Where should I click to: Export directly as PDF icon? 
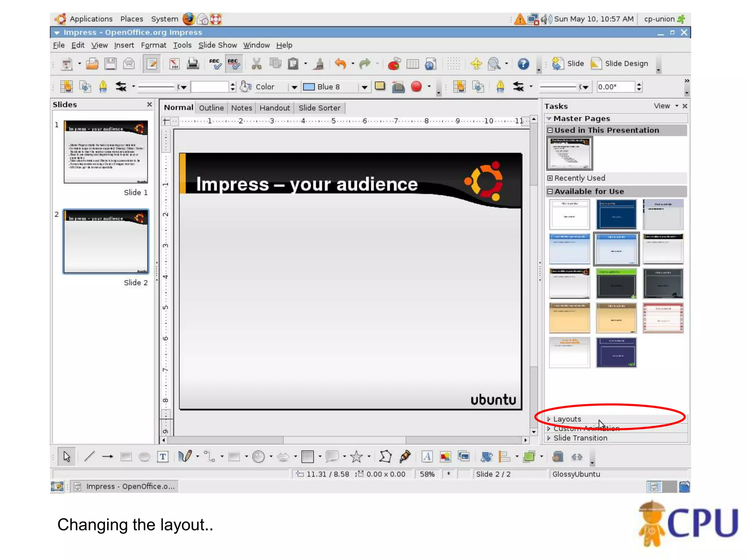tap(174, 64)
